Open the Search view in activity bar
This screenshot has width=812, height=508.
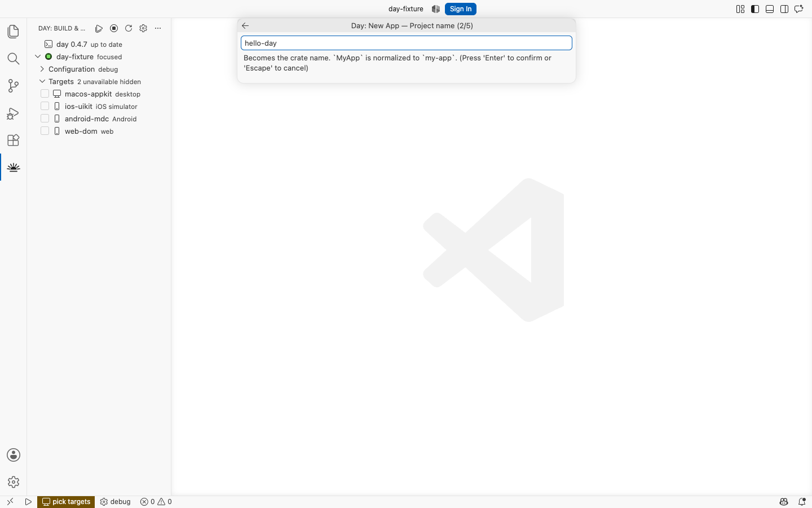pos(14,59)
